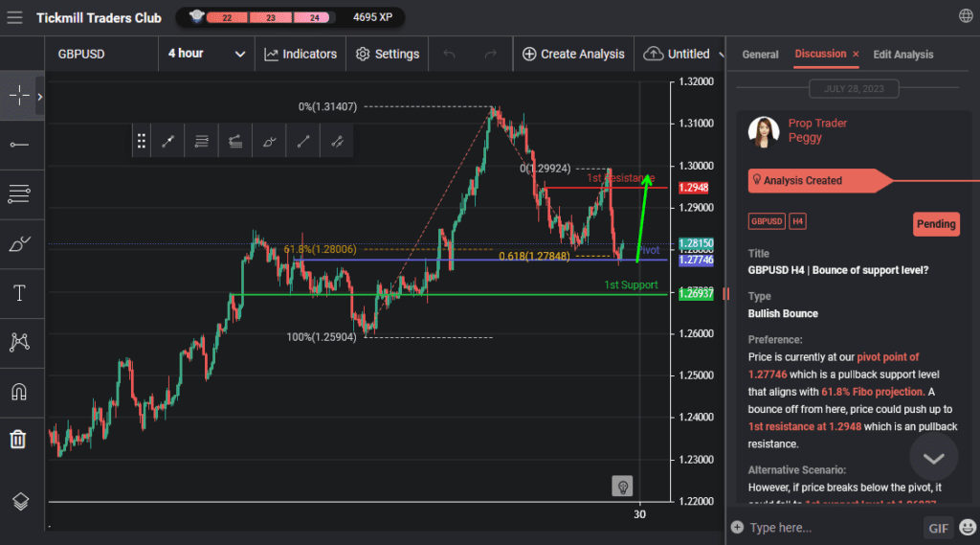Click the 100%(1.25904) Fibonacci label
The height and width of the screenshot is (545, 980).
click(322, 337)
